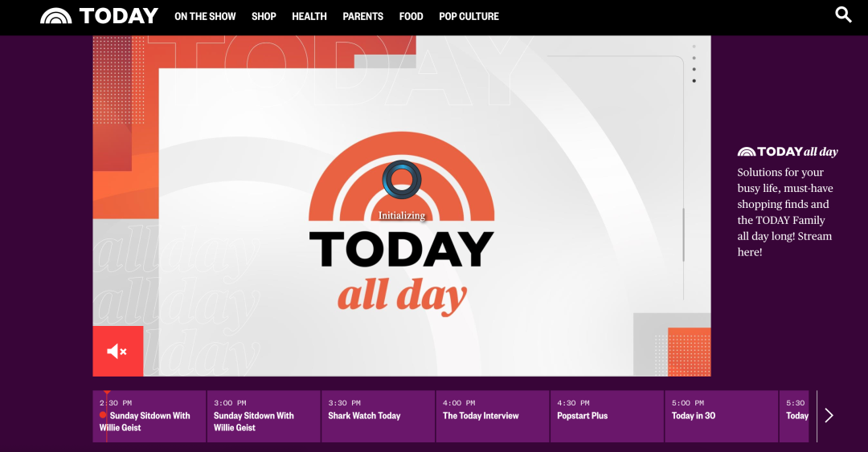Open the Pop Culture section
The width and height of the screenshot is (868, 452).
click(x=469, y=16)
